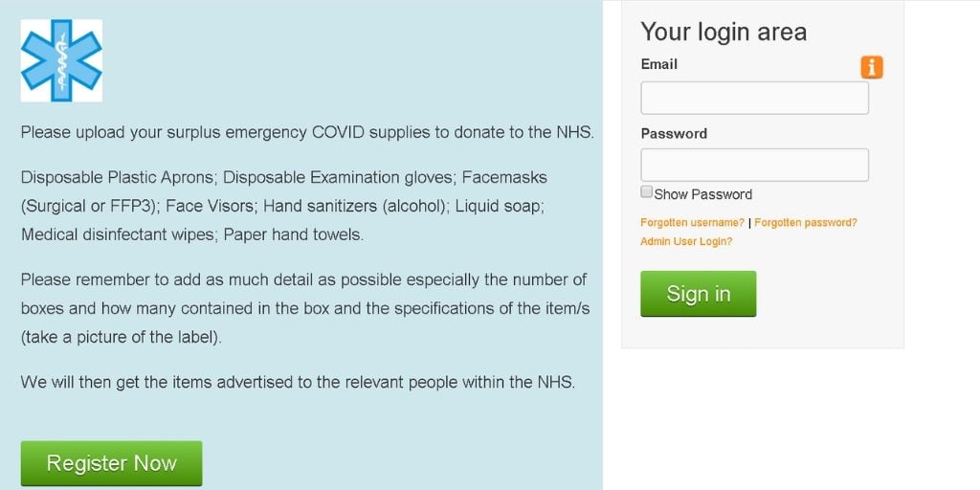Click the Password field label

tap(674, 134)
